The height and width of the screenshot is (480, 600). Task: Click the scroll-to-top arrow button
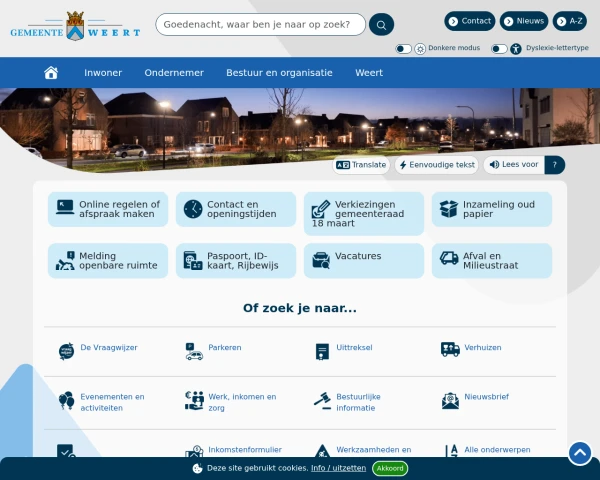[580, 454]
